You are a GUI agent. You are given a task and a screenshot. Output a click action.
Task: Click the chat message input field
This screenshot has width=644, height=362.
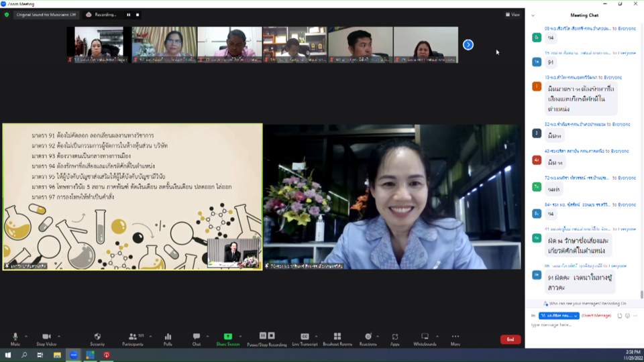click(x=584, y=324)
